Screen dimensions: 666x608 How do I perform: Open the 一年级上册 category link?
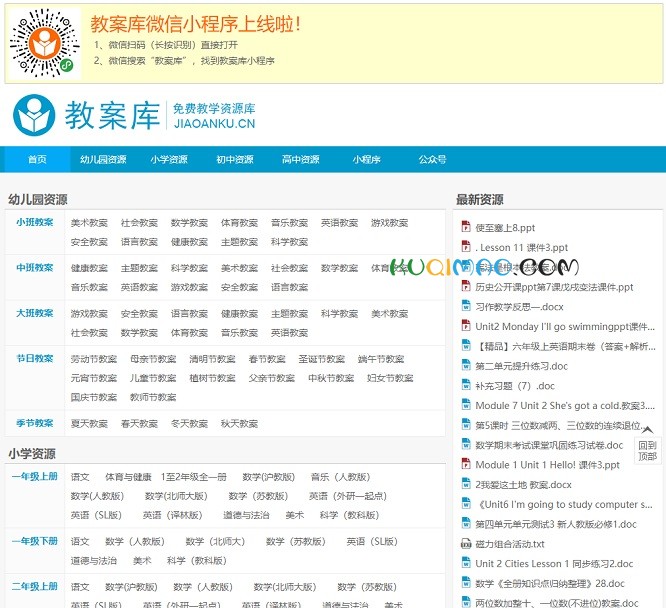(34, 476)
